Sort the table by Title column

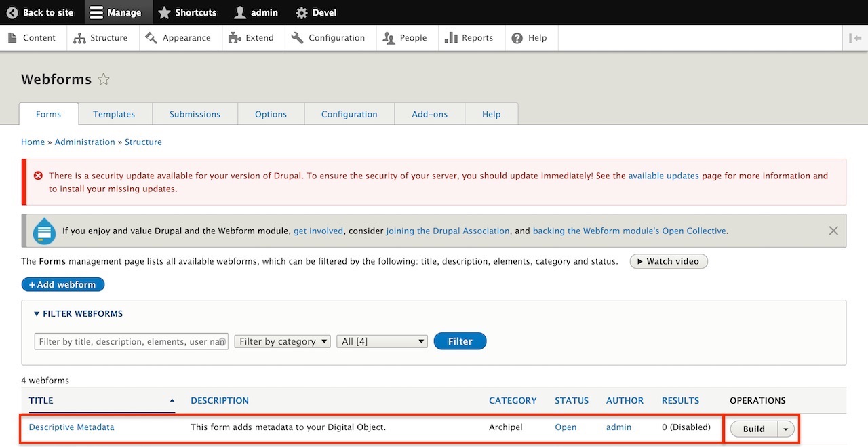coord(41,400)
